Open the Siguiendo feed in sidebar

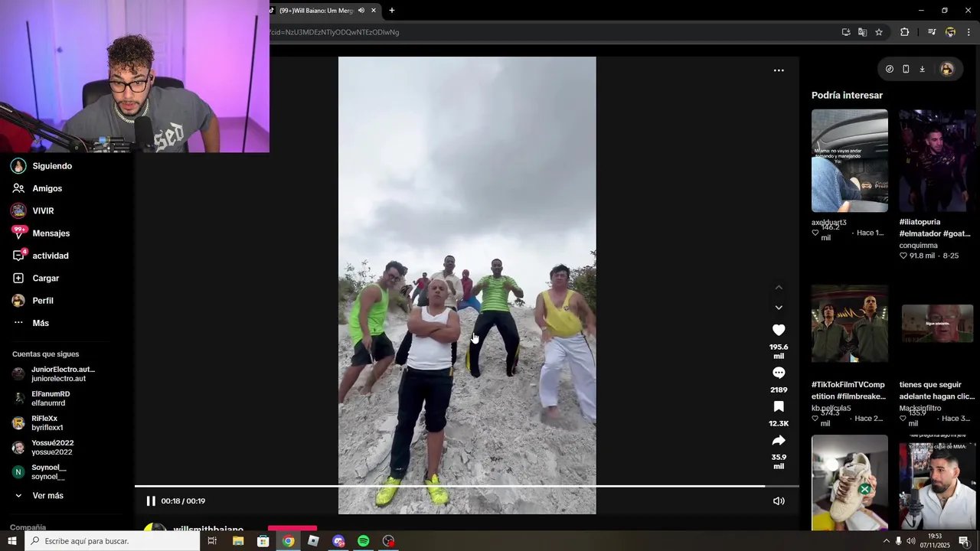pos(41,166)
